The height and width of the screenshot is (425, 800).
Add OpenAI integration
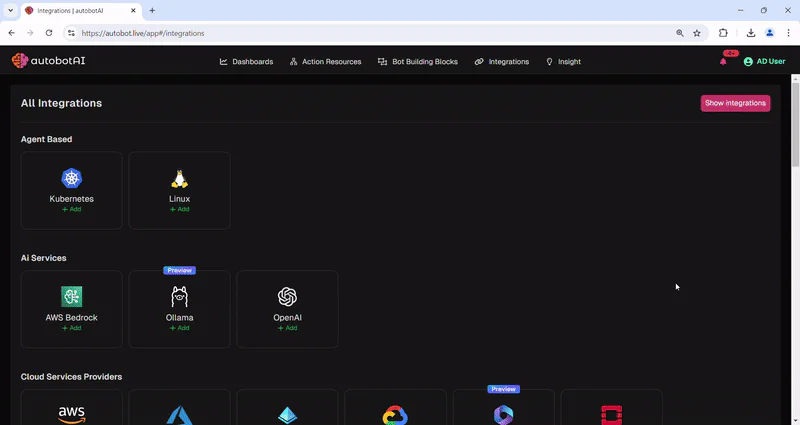coord(287,328)
